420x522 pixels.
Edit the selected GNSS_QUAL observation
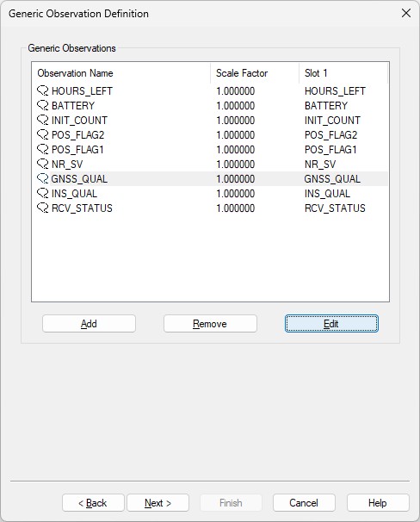(331, 324)
